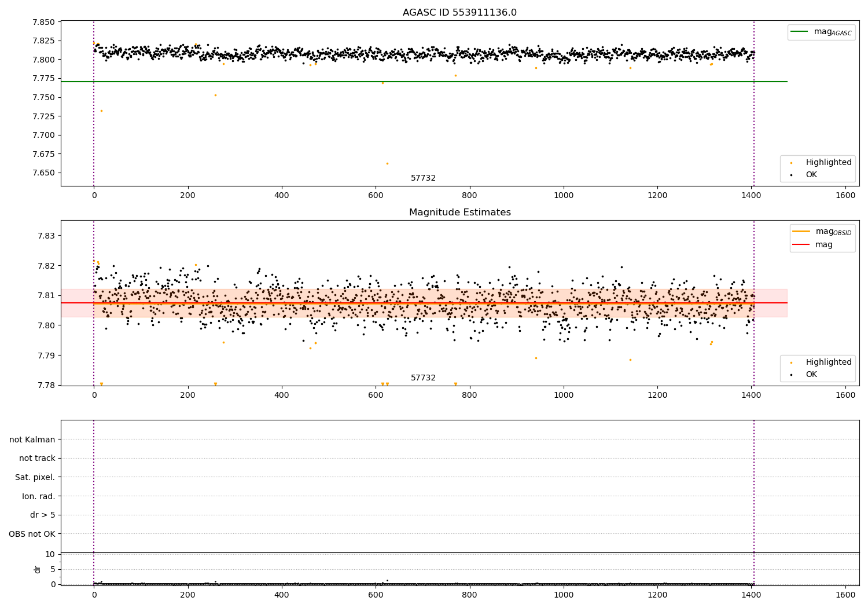Click the "1600" x-axis tick under the top plot
This screenshot has height=608, width=868.
(x=845, y=196)
